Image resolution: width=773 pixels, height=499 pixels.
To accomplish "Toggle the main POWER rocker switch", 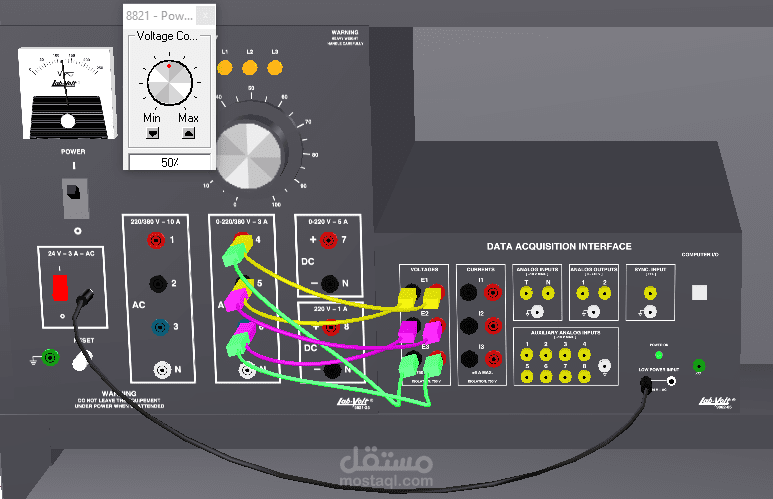I will 75,198.
